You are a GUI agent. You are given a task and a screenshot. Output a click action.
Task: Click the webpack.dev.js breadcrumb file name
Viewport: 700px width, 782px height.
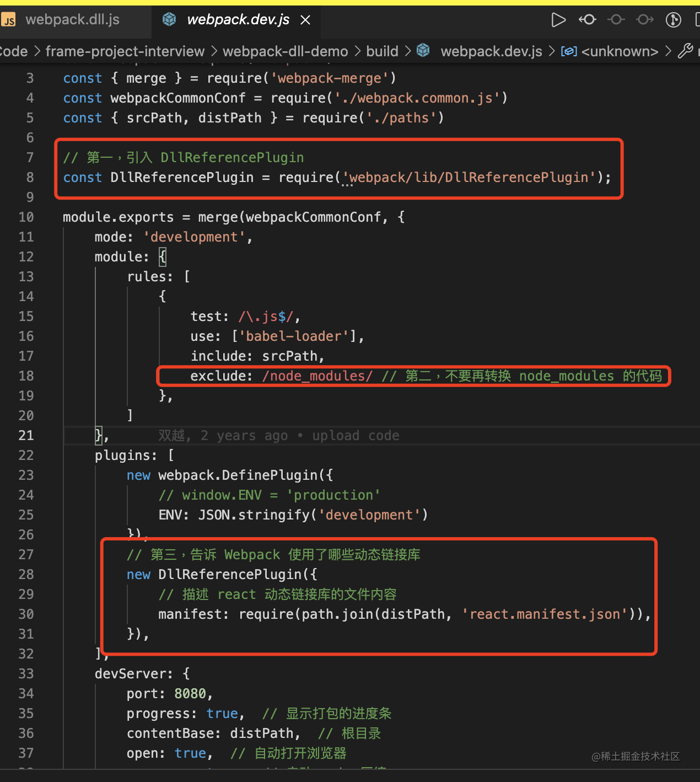[x=491, y=51]
